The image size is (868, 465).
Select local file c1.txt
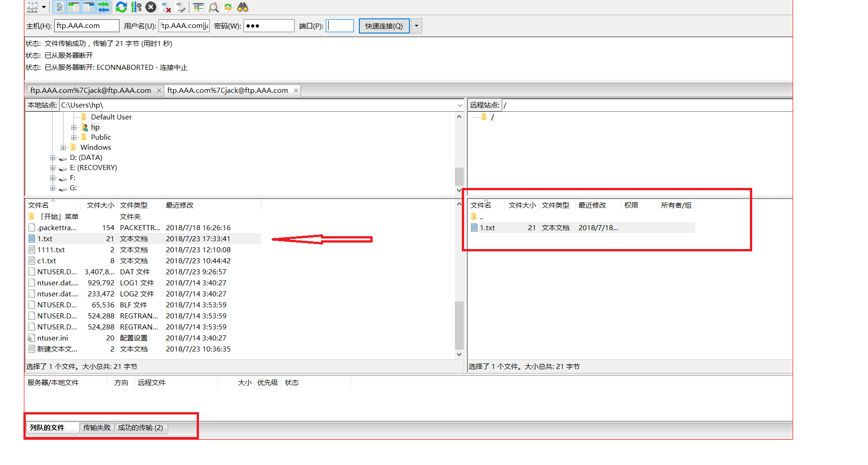pyautogui.click(x=143, y=261)
